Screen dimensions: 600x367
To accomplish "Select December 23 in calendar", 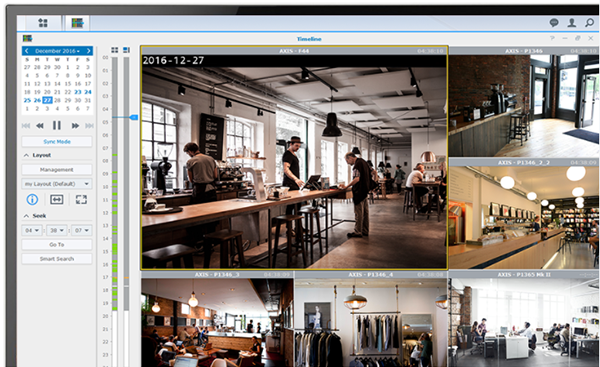I will [78, 92].
